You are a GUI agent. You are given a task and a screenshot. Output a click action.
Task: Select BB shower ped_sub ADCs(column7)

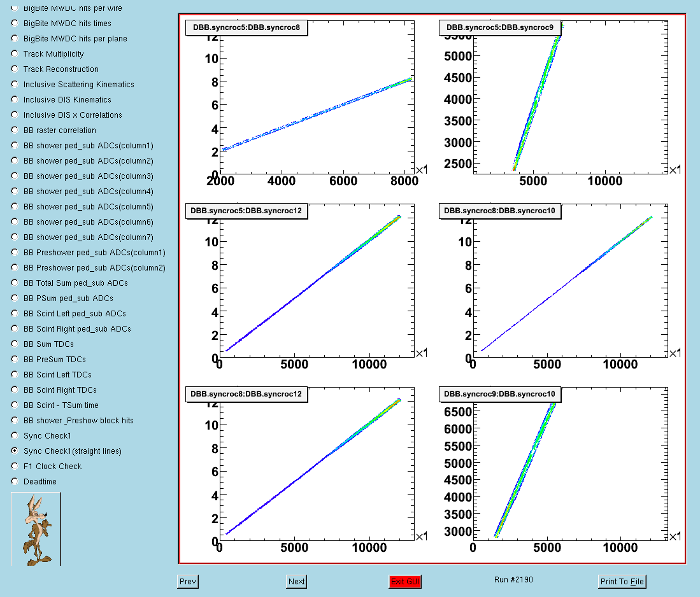[x=15, y=237]
